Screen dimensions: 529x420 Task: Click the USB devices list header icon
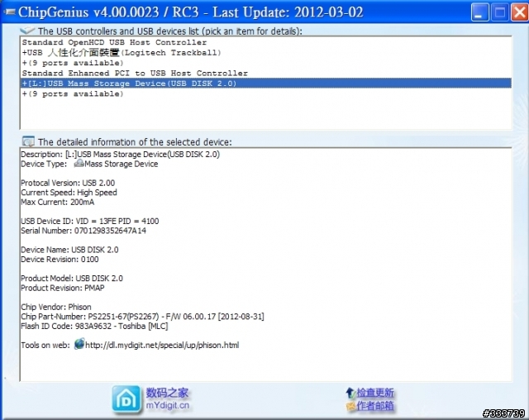tap(27, 31)
